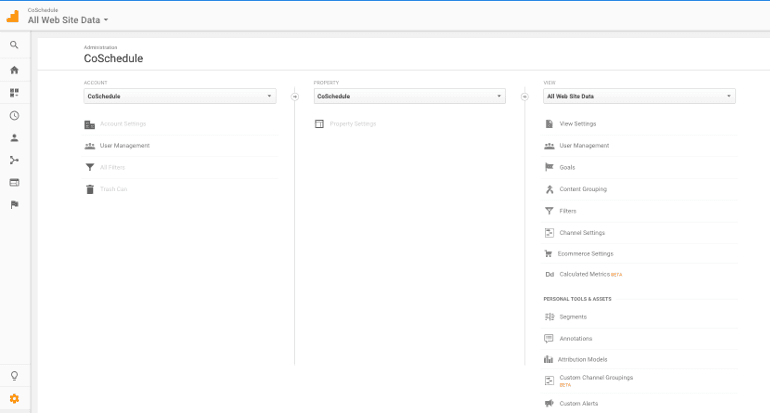Open search in the left sidebar
770x413 pixels.
coord(14,45)
